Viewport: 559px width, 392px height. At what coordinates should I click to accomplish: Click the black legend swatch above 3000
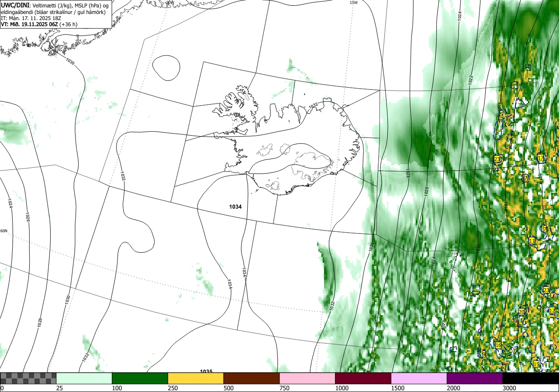point(531,378)
